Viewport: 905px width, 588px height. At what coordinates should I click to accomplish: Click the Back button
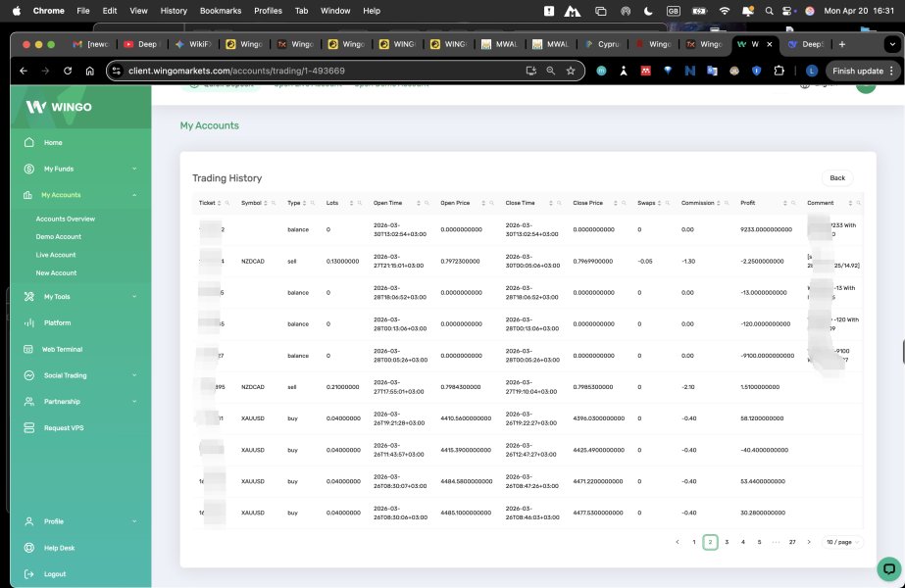[x=837, y=178]
